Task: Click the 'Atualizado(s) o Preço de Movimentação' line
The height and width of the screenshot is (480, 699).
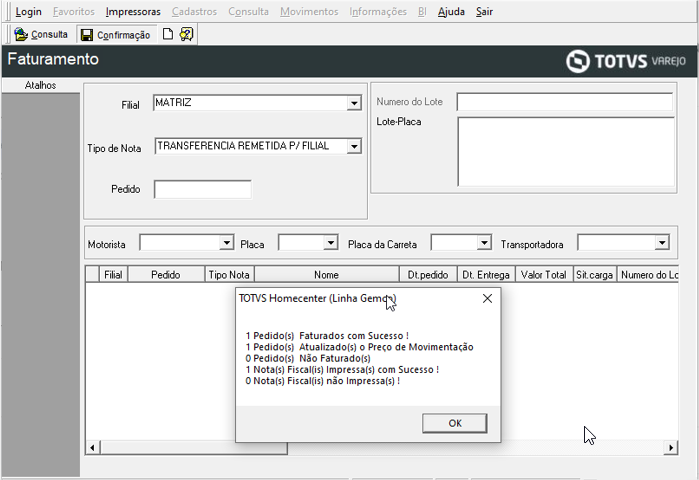Action: coord(359,347)
